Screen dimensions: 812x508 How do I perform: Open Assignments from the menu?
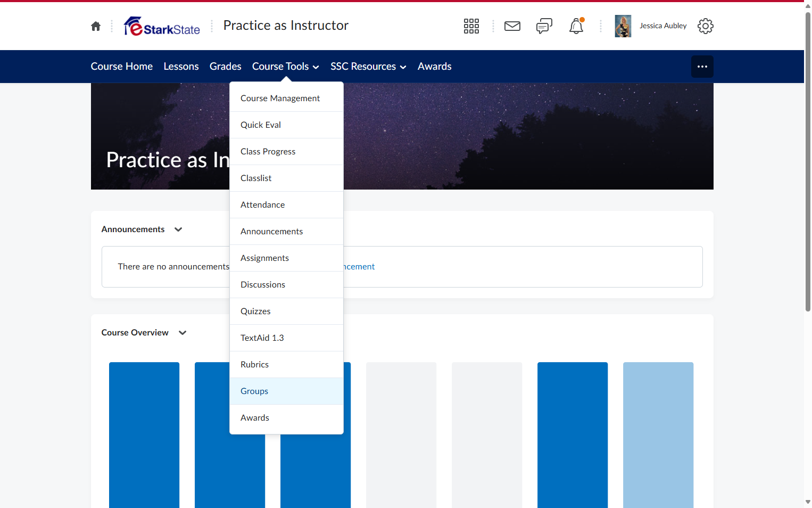point(286,258)
